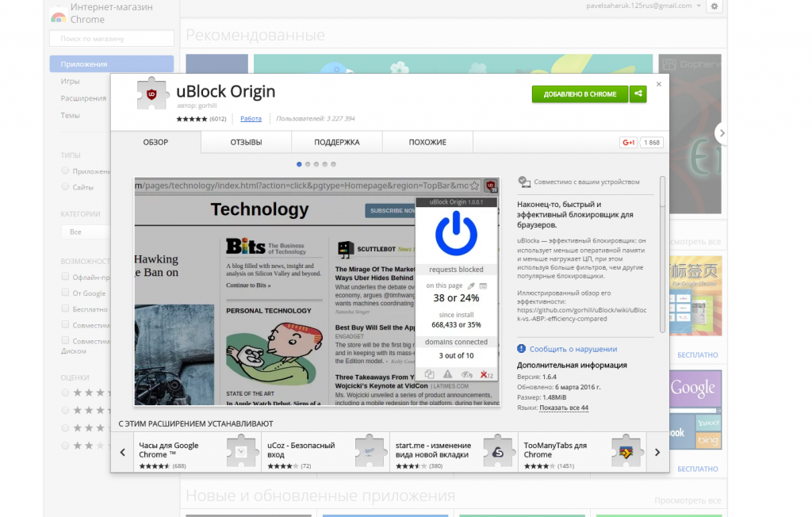
Task: Select the Расширения sidebar category
Action: [x=82, y=98]
